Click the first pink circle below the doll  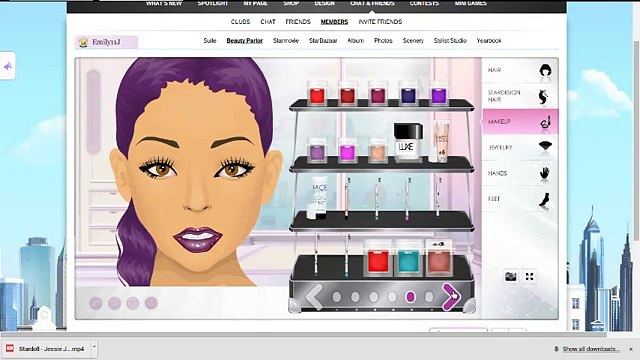coord(96,303)
